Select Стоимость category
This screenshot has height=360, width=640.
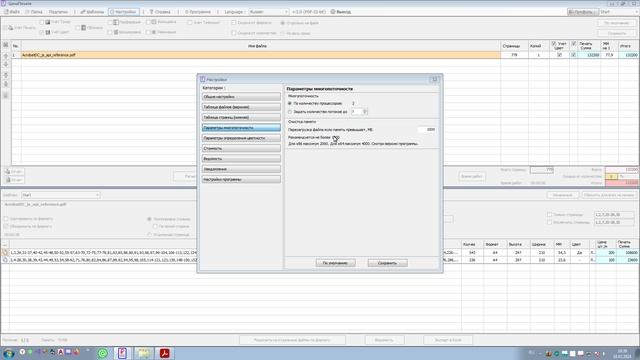[241, 148]
